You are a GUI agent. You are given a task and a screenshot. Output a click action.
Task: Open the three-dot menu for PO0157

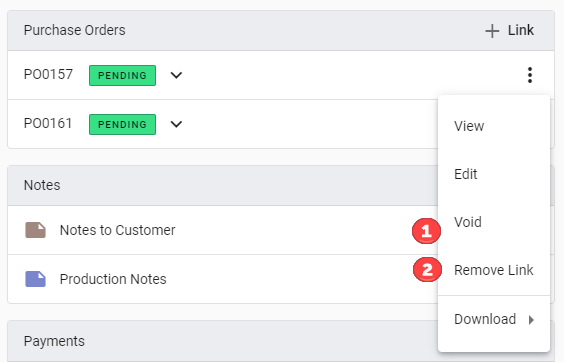(529, 75)
